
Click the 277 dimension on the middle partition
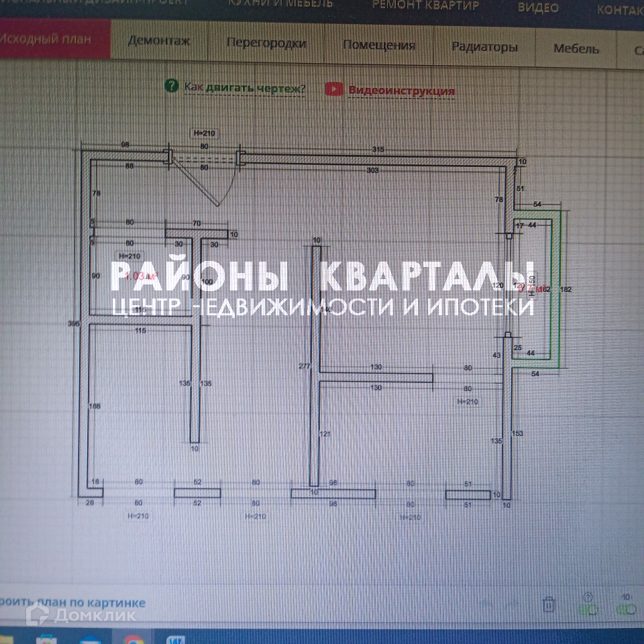[305, 366]
